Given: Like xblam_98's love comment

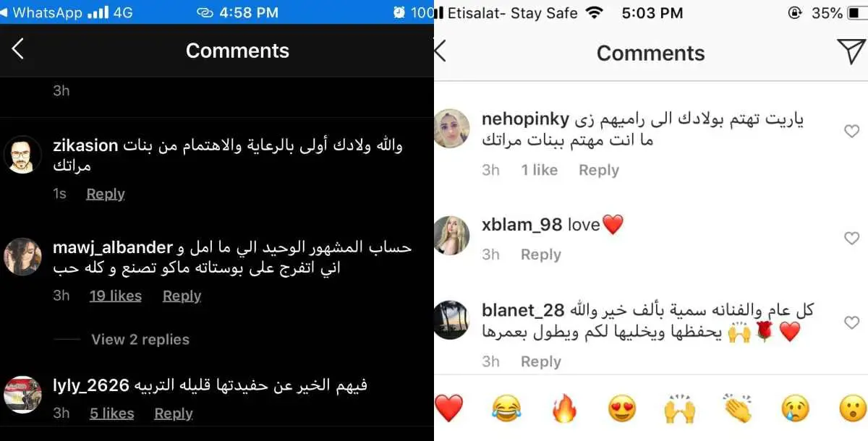Looking at the screenshot, I should pos(851,238).
